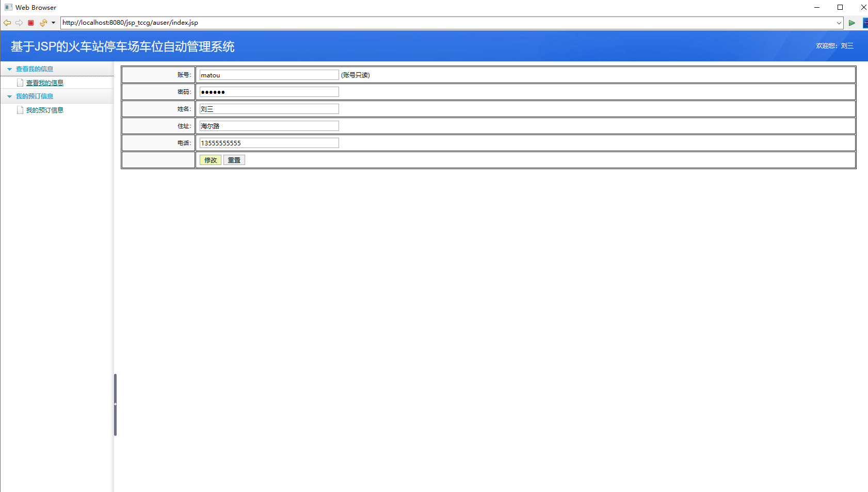Click the green go arrow icon
The height and width of the screenshot is (492, 868).
[852, 23]
